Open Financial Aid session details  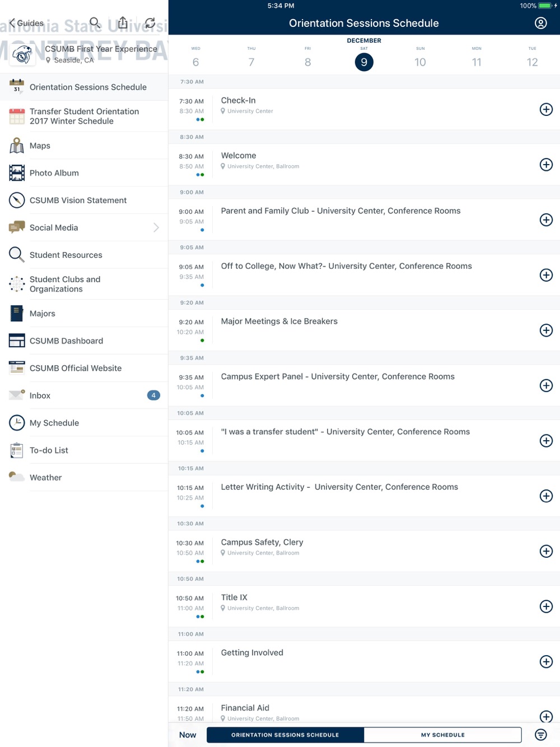click(x=364, y=709)
